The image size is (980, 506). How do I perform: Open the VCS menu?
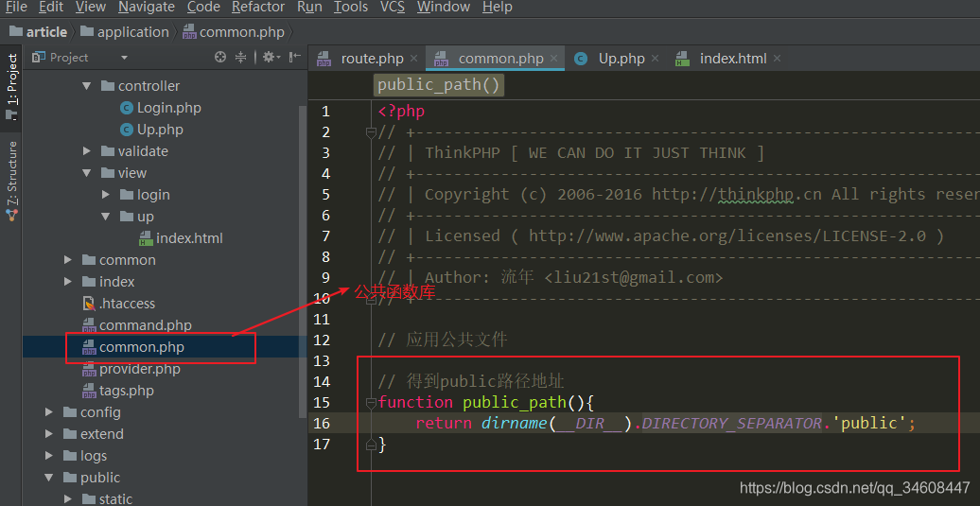point(392,8)
